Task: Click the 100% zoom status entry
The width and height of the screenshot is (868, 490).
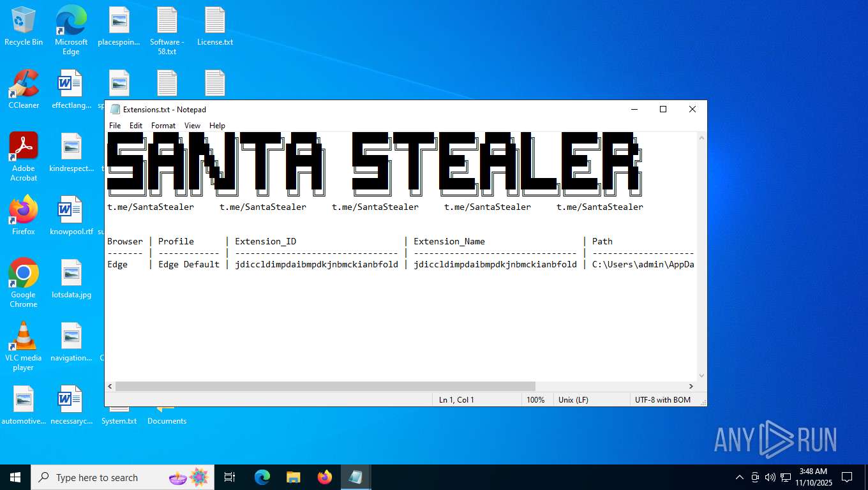Action: point(535,400)
